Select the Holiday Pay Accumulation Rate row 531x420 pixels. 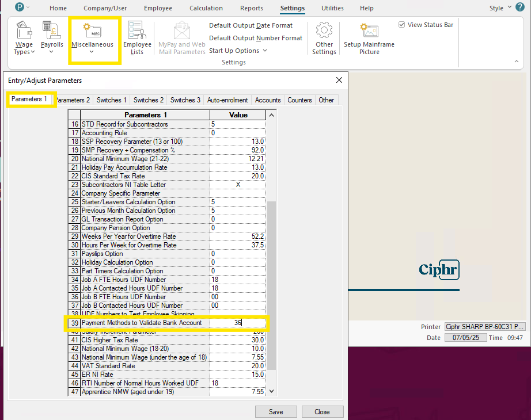tap(166, 167)
